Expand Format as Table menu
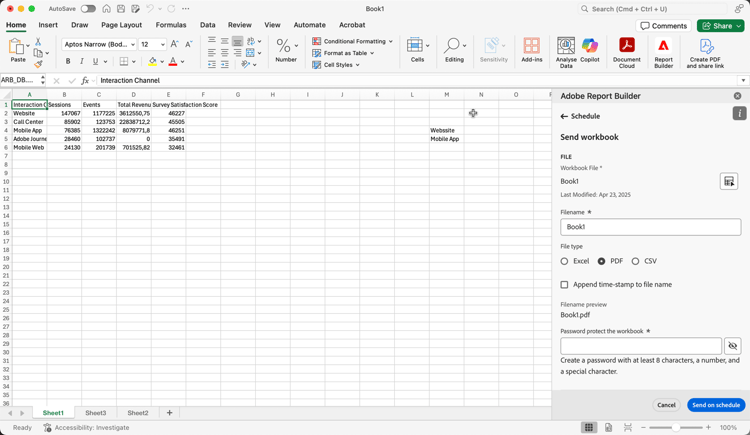 tap(372, 53)
